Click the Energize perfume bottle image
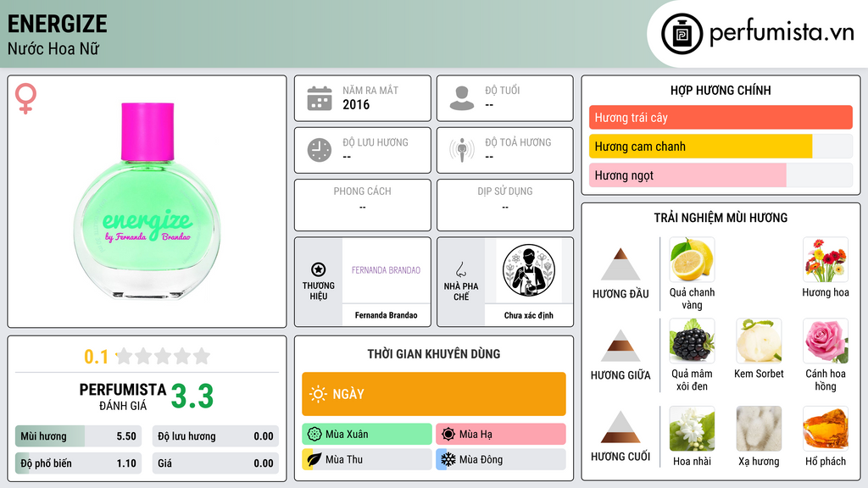The height and width of the screenshot is (488, 868). click(147, 201)
